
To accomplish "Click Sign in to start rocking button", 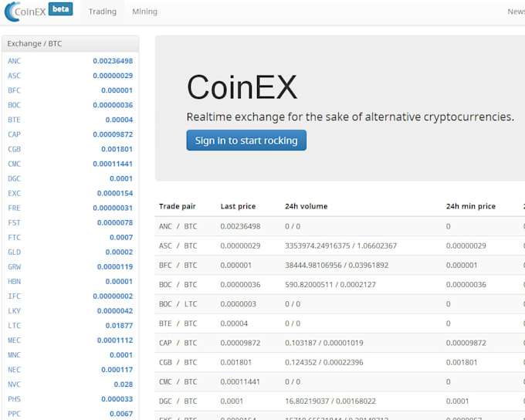I will tap(246, 141).
